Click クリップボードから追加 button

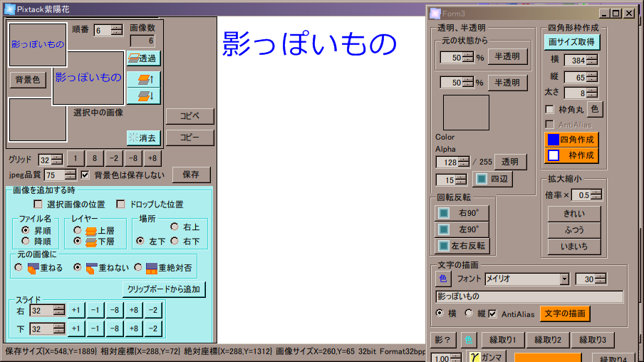(x=164, y=289)
